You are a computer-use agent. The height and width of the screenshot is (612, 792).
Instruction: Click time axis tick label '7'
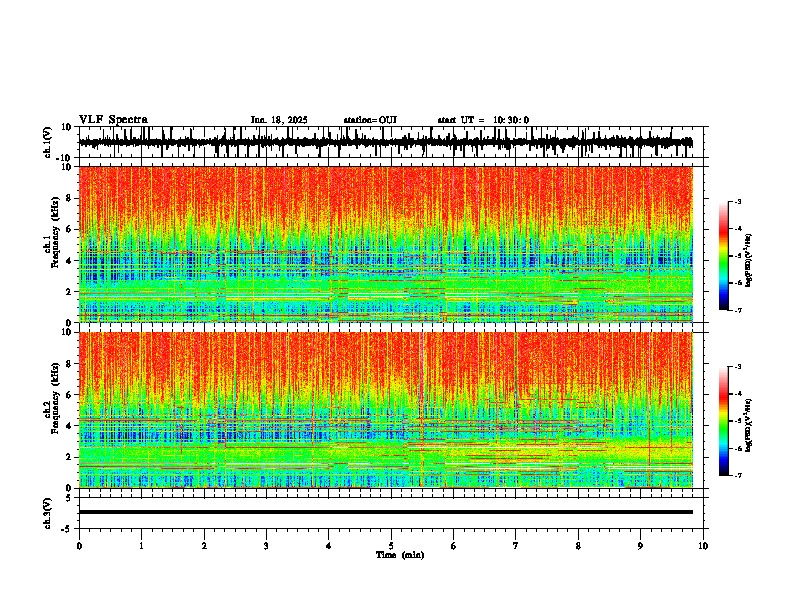[516, 546]
